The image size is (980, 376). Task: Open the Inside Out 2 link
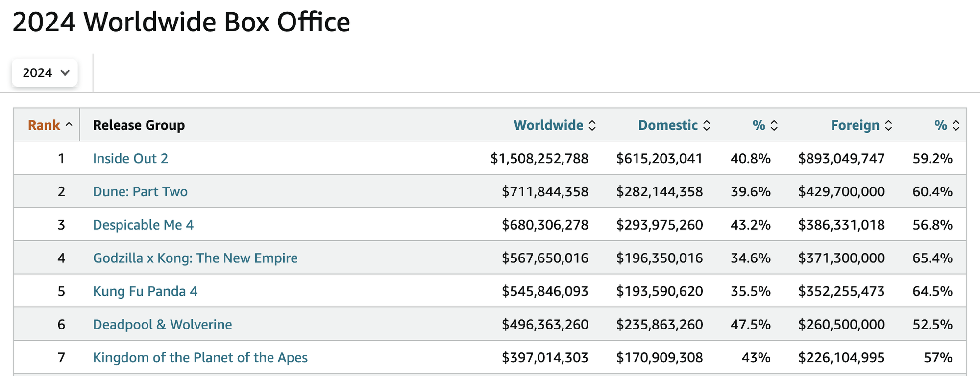click(130, 159)
